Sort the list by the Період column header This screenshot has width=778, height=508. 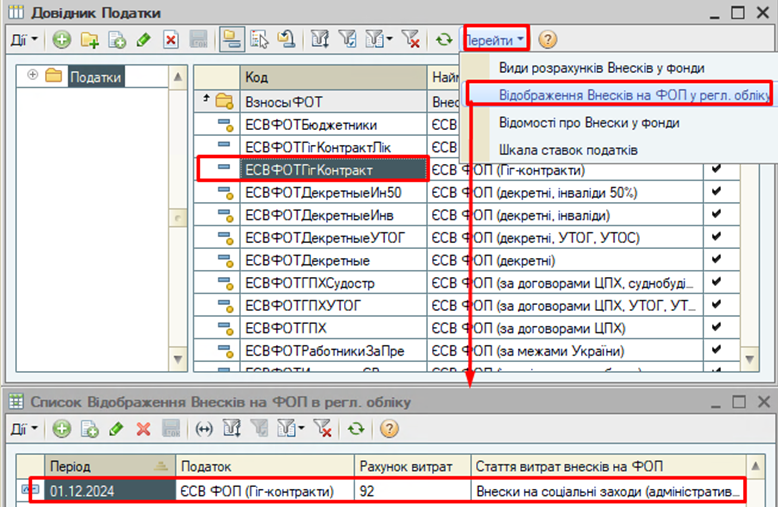(x=98, y=467)
